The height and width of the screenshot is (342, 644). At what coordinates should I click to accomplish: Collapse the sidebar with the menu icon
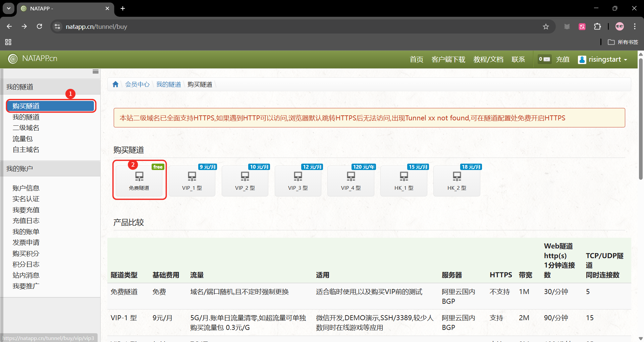click(96, 71)
